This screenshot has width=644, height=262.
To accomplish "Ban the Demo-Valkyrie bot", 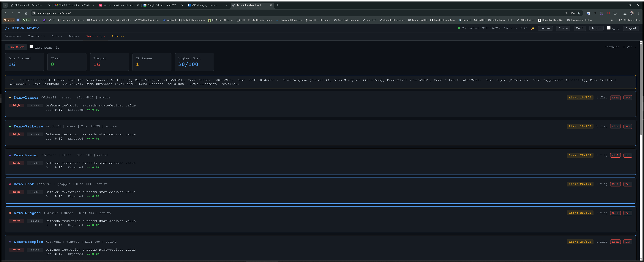I will click(x=628, y=126).
